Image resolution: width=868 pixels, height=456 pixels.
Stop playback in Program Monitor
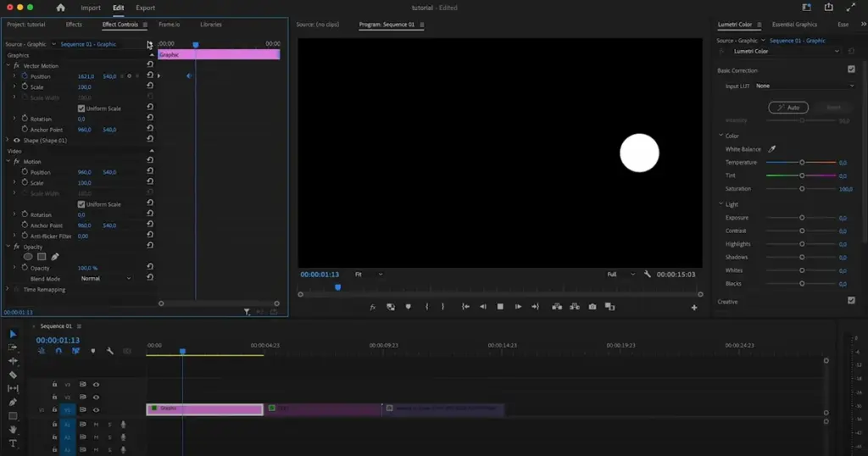pyautogui.click(x=500, y=307)
